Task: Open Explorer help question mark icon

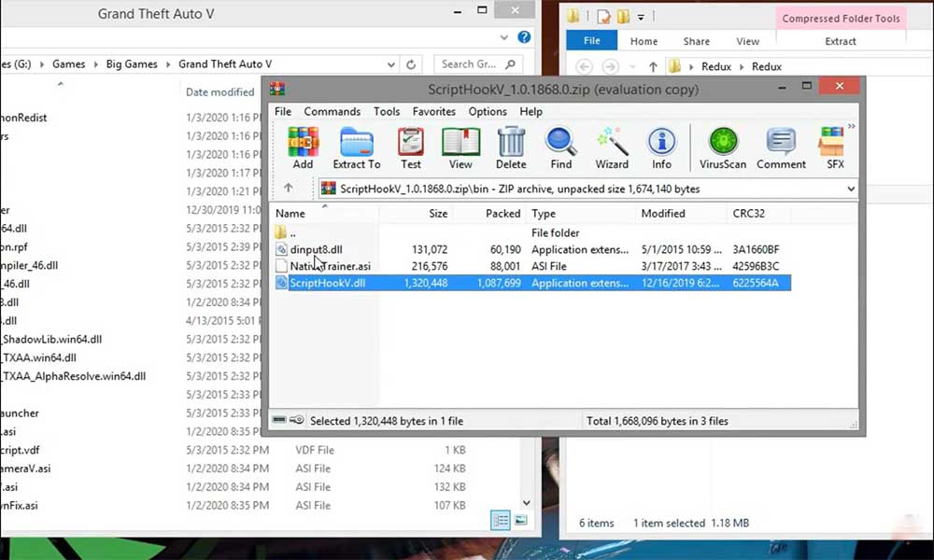Action: [524, 37]
